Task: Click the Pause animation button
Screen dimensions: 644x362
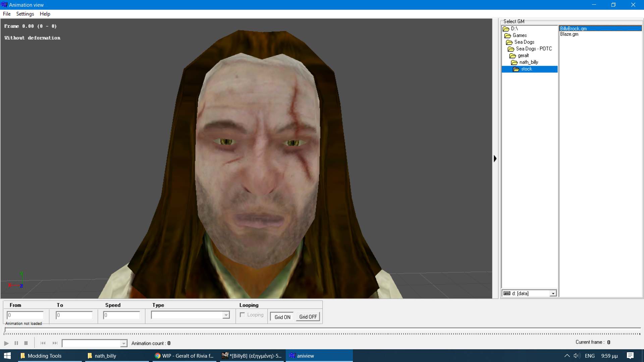Action: (16, 343)
